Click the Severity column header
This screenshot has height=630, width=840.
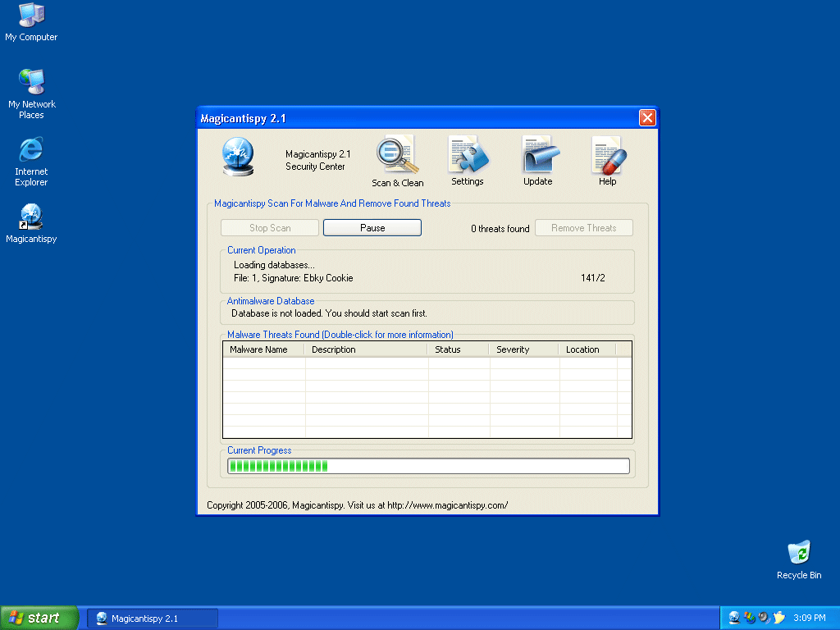tap(524, 349)
